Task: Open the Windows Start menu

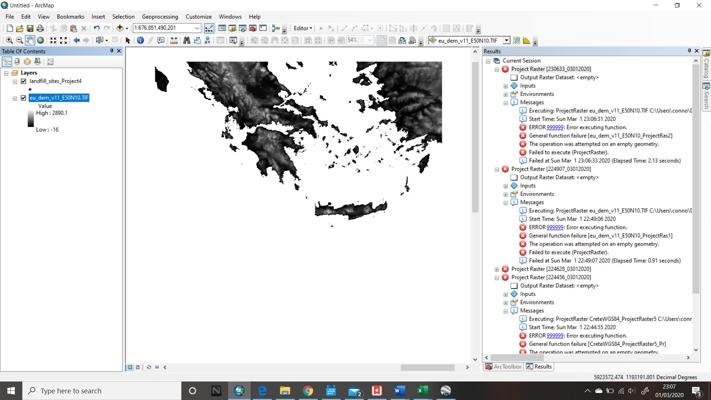Action: pyautogui.click(x=11, y=390)
